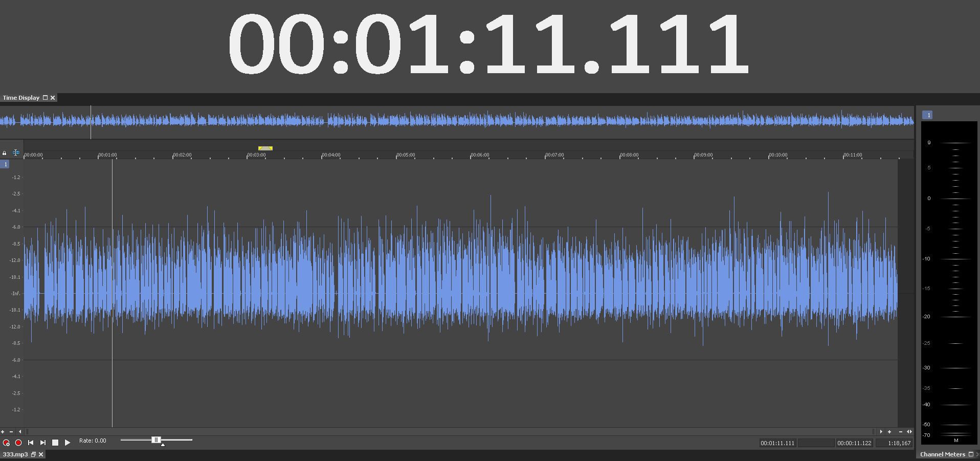Viewport: 980px width, 461px height.
Task: Skip to end with Go to End
Action: (43, 443)
